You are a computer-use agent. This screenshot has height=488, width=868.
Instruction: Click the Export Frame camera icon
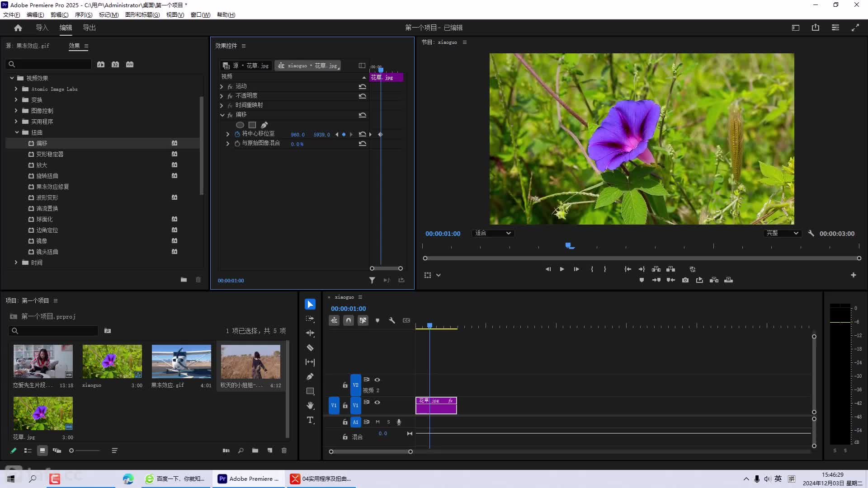click(685, 280)
